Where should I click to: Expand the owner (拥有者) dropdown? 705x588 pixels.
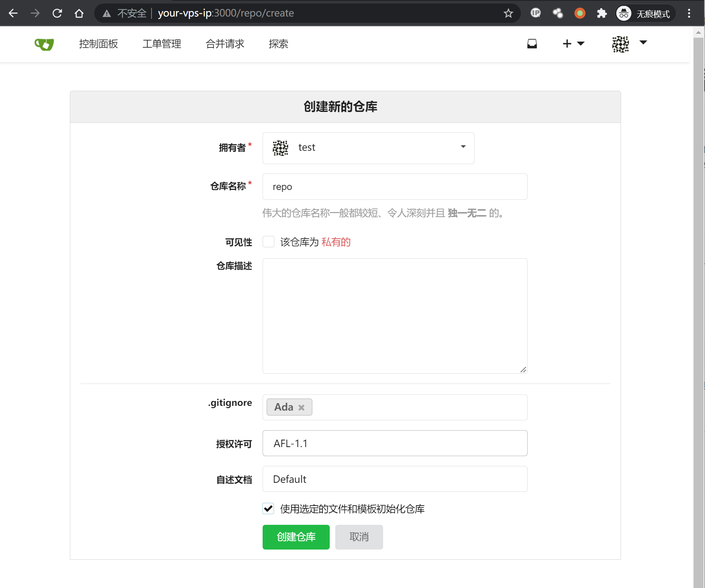(x=368, y=148)
